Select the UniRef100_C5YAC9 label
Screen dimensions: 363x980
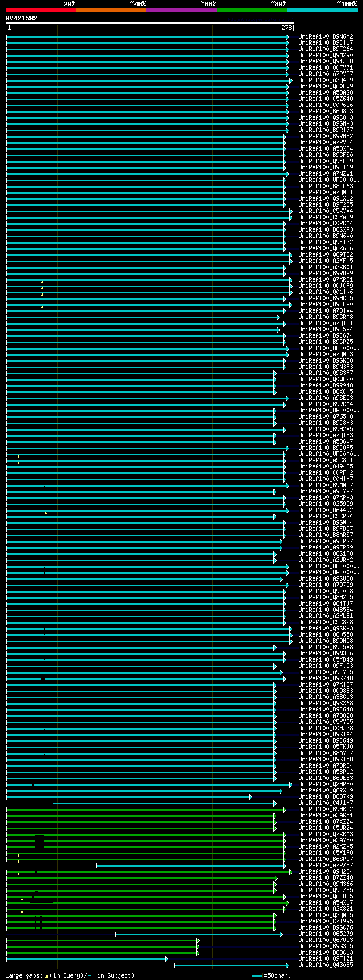click(326, 217)
